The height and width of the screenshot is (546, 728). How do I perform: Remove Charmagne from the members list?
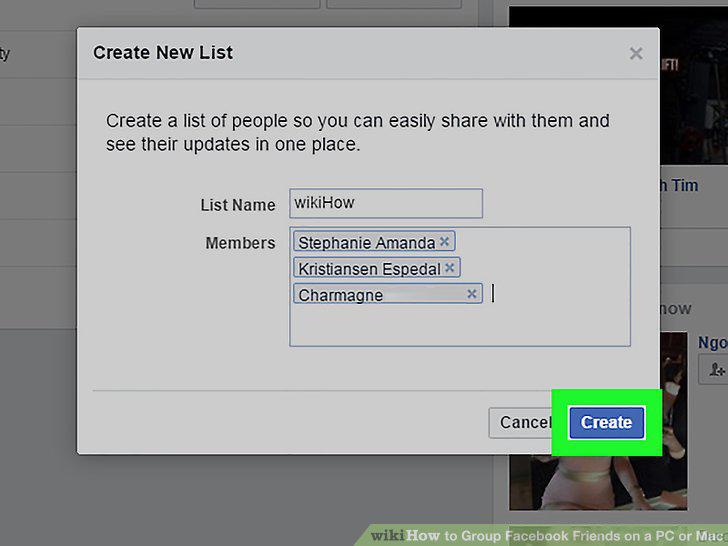pos(472,293)
